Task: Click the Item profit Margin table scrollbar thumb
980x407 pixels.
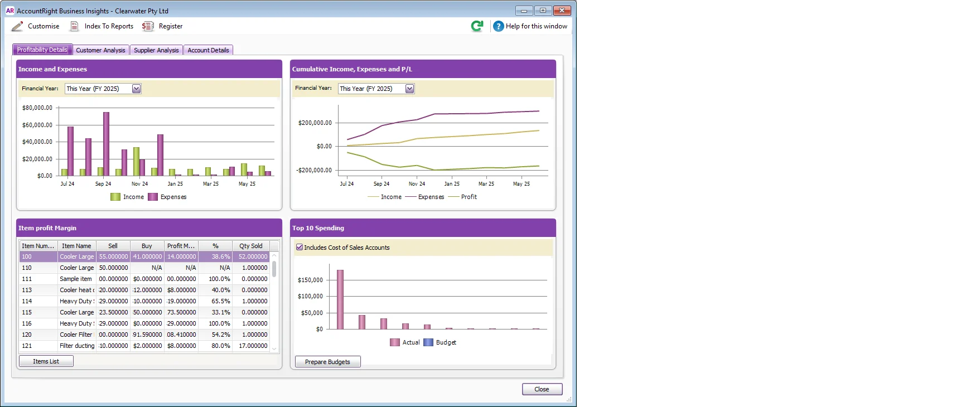Action: [x=274, y=269]
